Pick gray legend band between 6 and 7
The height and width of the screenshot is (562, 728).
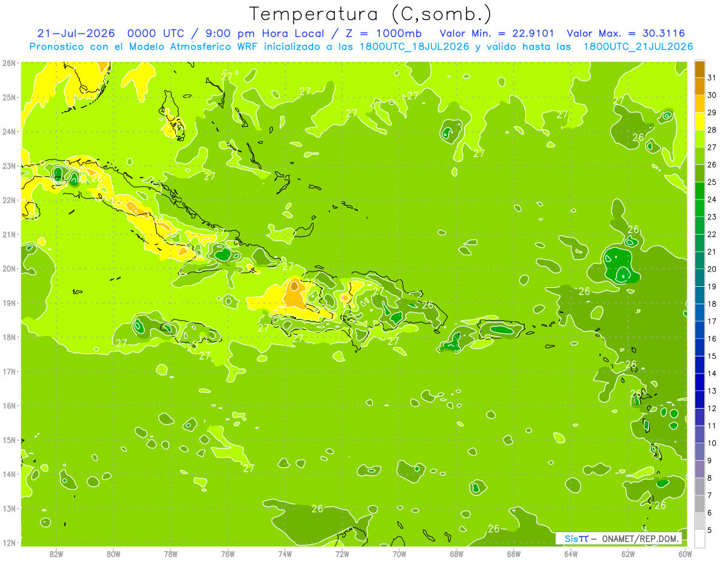point(700,504)
